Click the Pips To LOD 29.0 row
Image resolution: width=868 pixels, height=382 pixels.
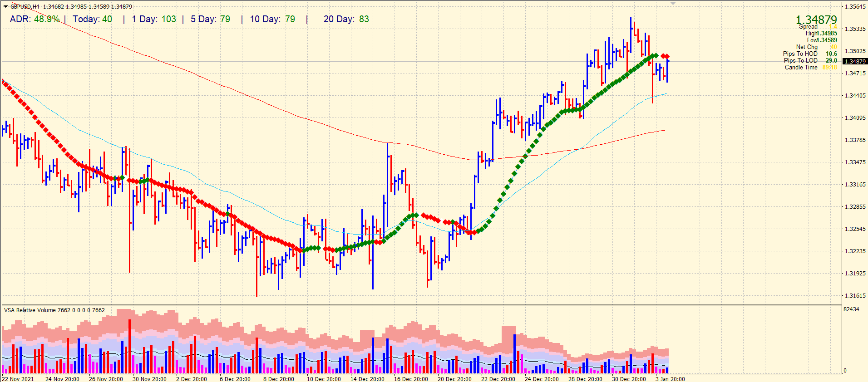click(810, 60)
